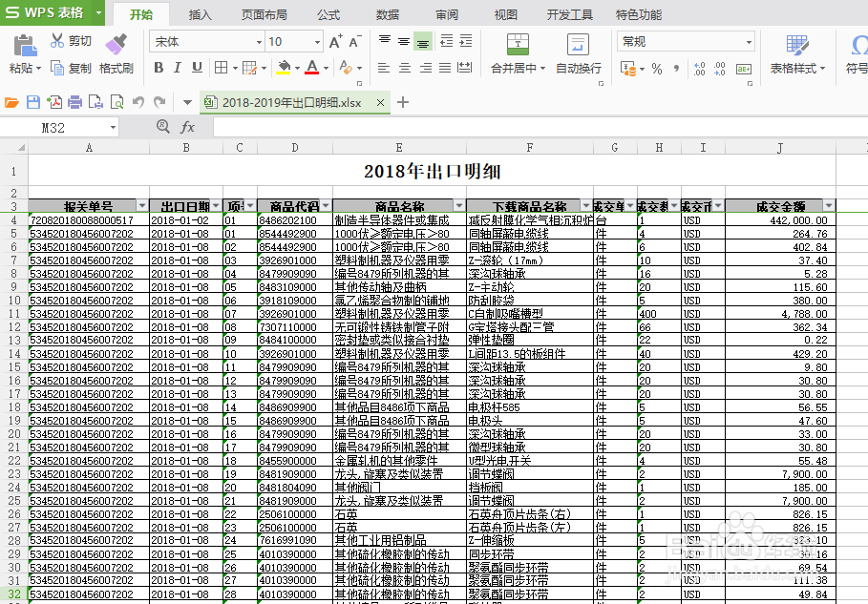Decrease font size with A- icon
The image size is (868, 604).
[x=355, y=41]
